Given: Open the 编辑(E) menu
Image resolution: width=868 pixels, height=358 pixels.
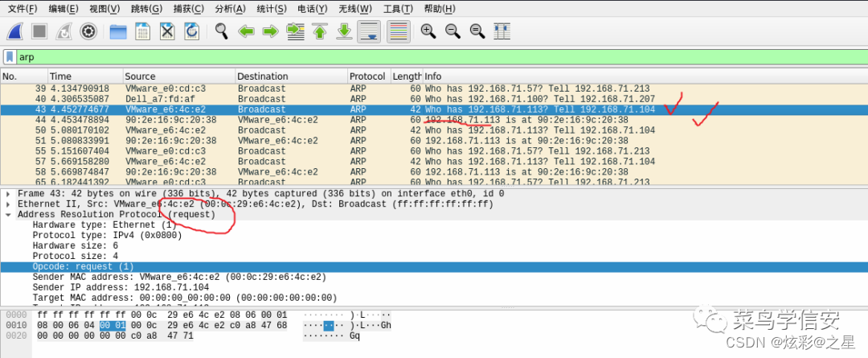Looking at the screenshot, I should (x=63, y=8).
